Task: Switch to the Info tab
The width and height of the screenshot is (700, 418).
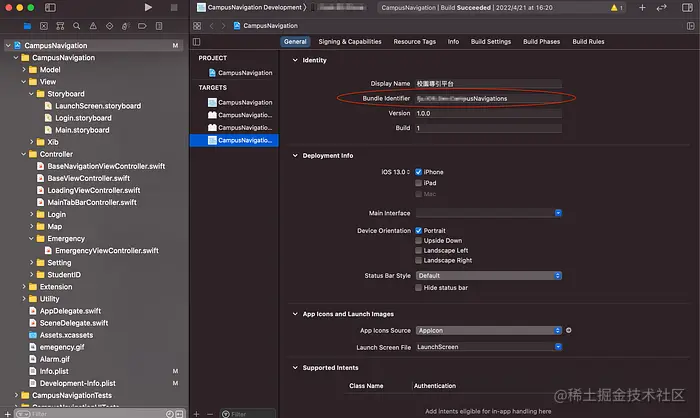Action: pos(453,42)
